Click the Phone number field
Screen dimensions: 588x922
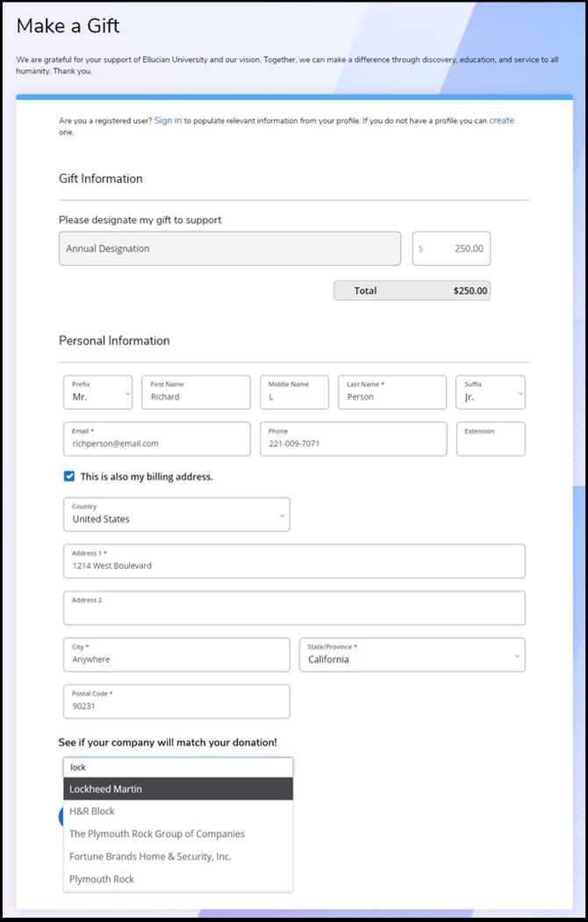[353, 439]
